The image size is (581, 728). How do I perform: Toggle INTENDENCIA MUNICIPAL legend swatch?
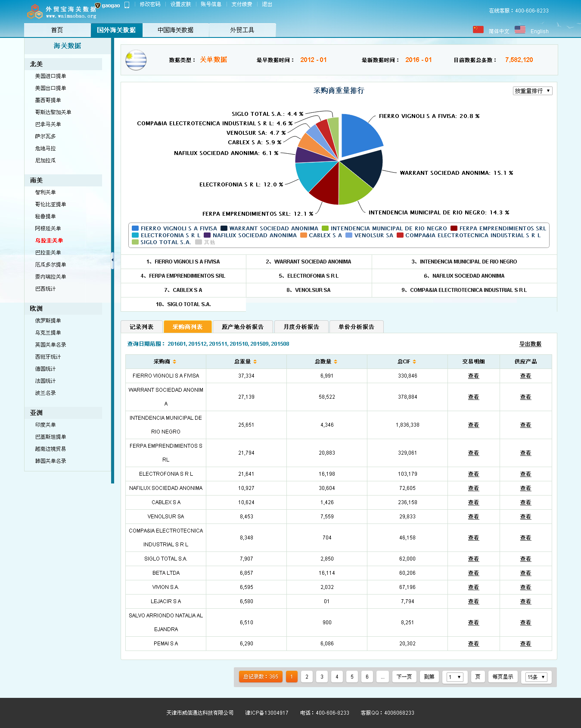pos(325,228)
